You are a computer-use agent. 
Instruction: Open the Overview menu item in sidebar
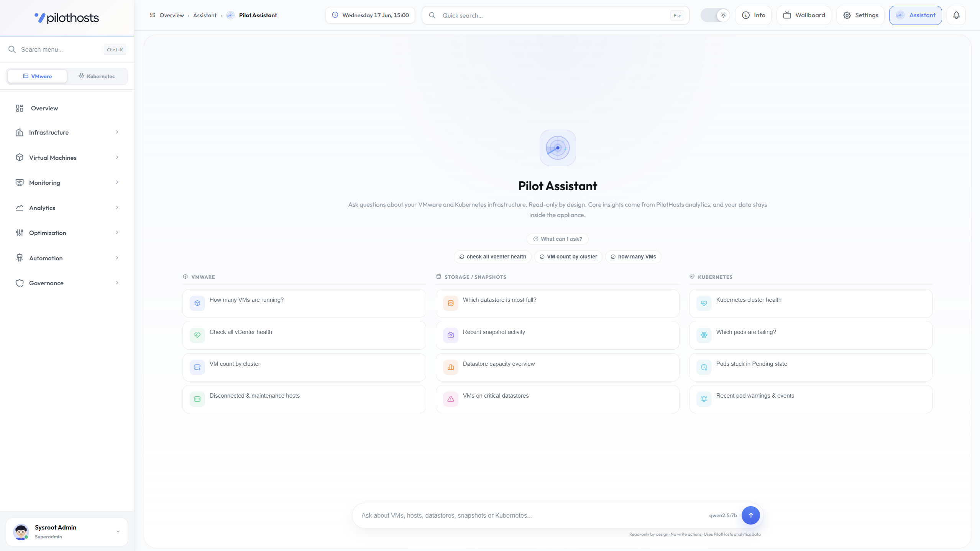coord(67,108)
